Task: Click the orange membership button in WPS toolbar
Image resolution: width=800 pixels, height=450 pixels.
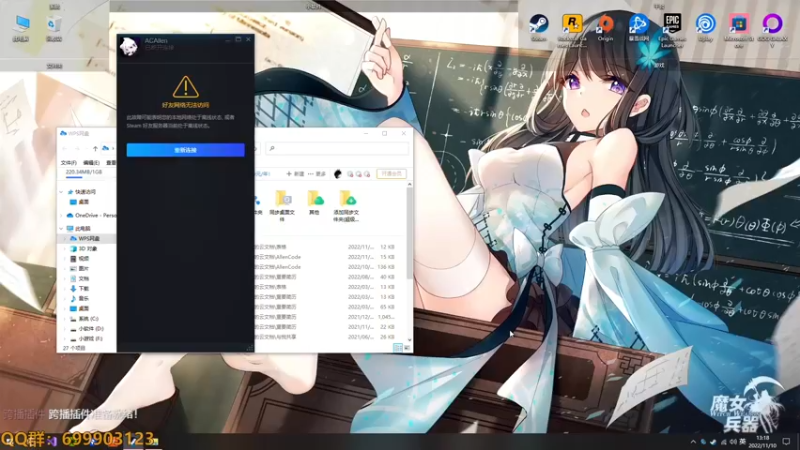Action: pyautogui.click(x=391, y=174)
